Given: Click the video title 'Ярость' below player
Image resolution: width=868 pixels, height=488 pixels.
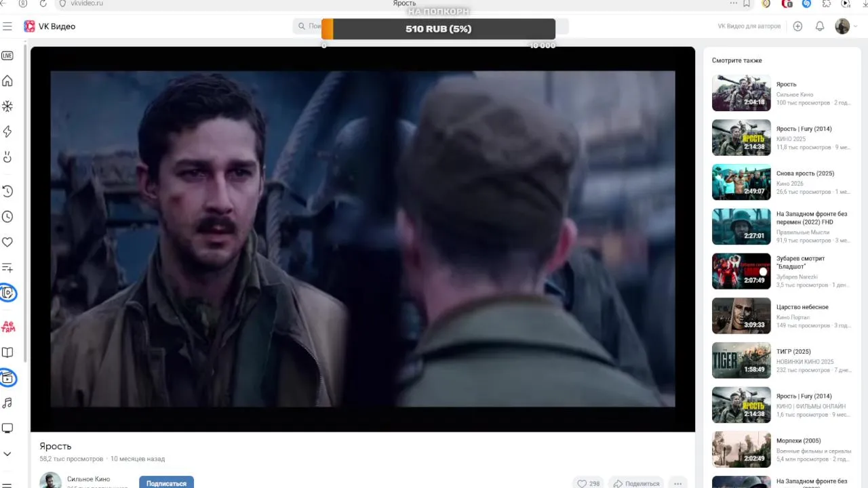Looking at the screenshot, I should pyautogui.click(x=55, y=446).
